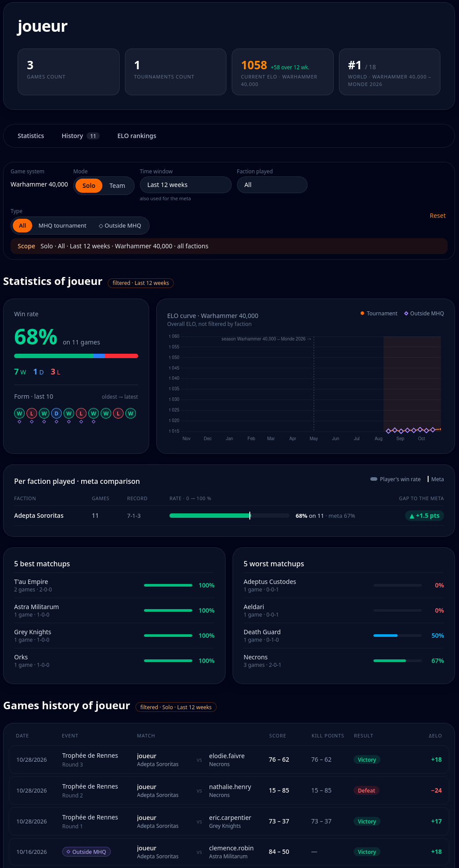Click the Games Count stat card
This screenshot has height=868, width=459.
[68, 72]
